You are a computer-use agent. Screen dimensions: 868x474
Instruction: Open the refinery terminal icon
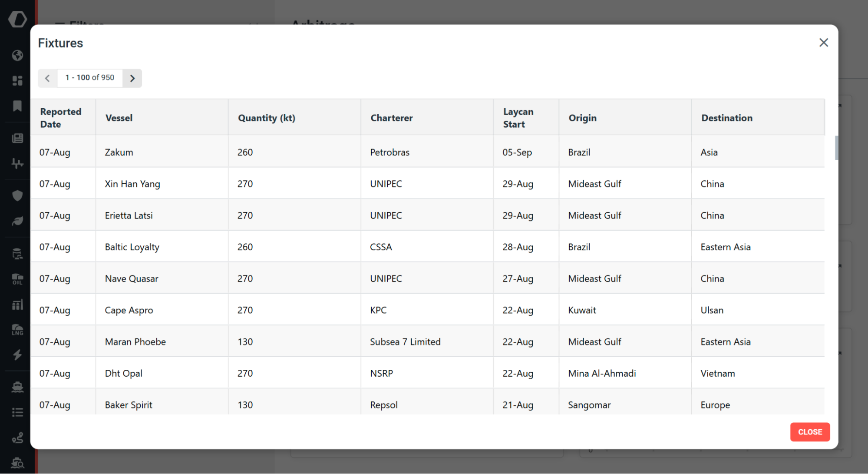[x=17, y=304]
